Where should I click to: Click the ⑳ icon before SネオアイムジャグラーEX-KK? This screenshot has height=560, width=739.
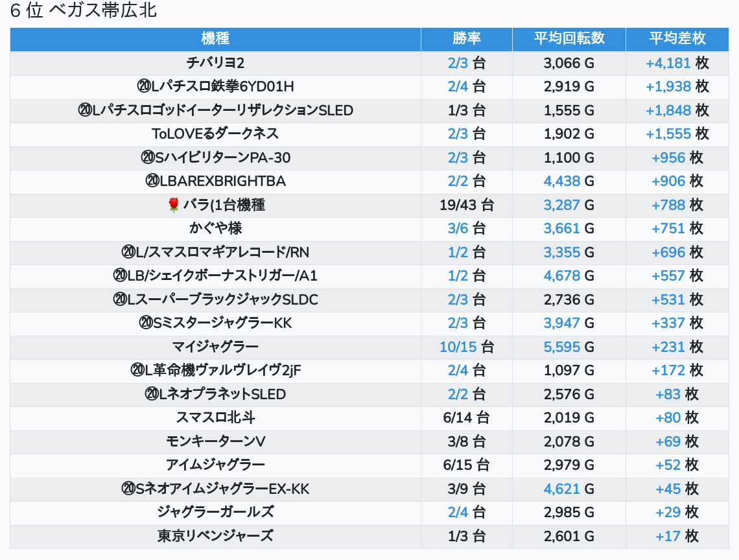click(128, 489)
